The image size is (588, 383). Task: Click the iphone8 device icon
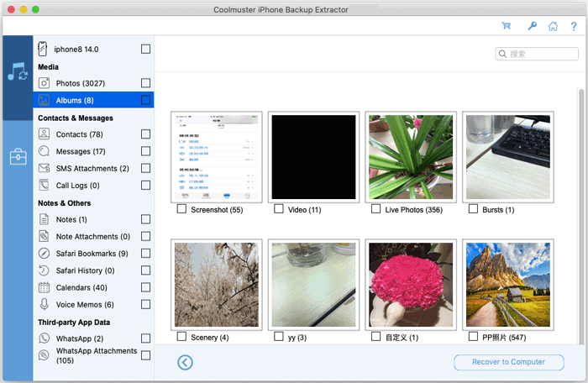pyautogui.click(x=42, y=50)
